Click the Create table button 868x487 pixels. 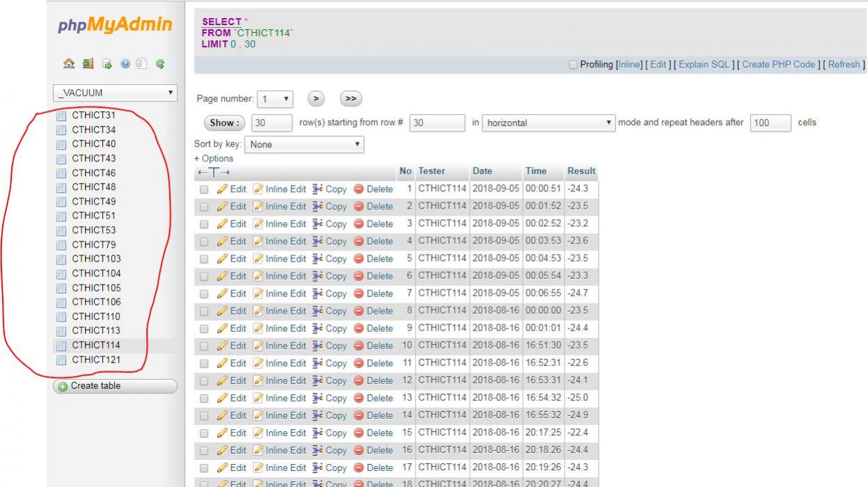(116, 386)
